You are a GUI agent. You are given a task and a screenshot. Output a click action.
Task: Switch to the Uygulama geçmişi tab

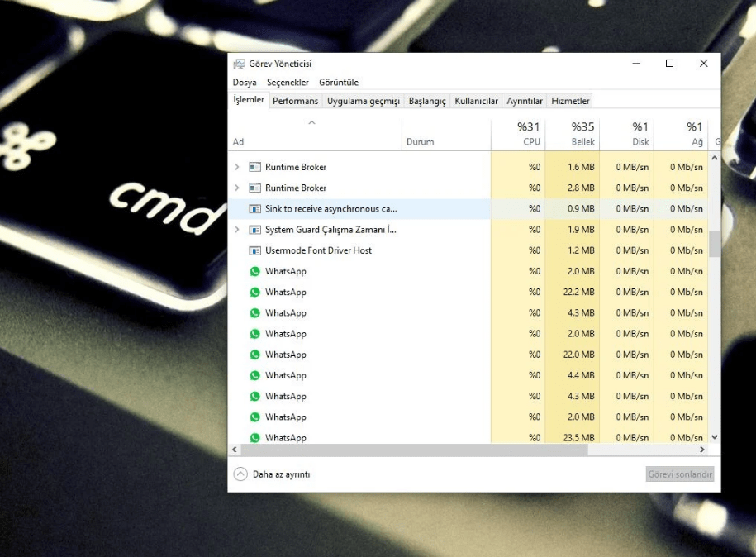[x=363, y=101]
